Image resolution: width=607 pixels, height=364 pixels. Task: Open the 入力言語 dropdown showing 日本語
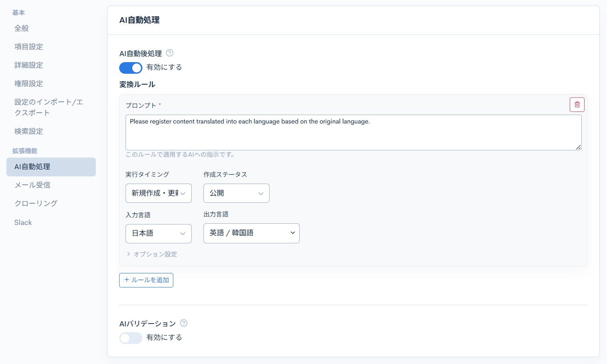click(x=158, y=234)
